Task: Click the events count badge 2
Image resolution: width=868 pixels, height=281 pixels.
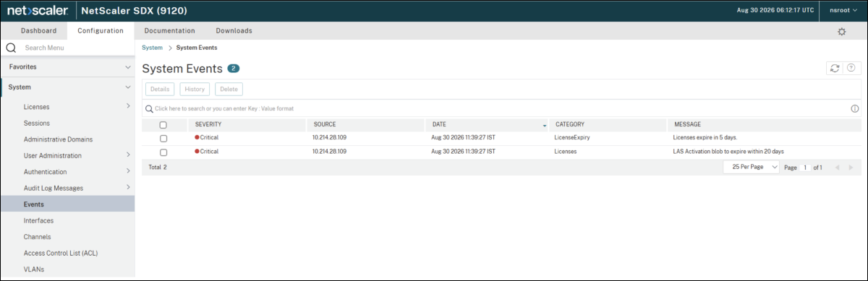Action: (233, 69)
